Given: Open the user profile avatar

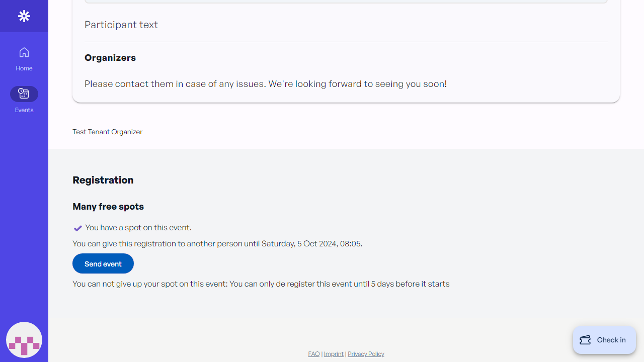Looking at the screenshot, I should coord(24,340).
